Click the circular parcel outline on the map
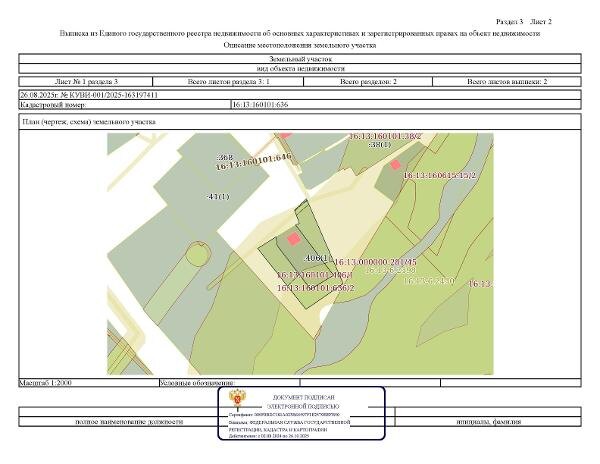The width and height of the screenshot is (600, 464). 198,254
